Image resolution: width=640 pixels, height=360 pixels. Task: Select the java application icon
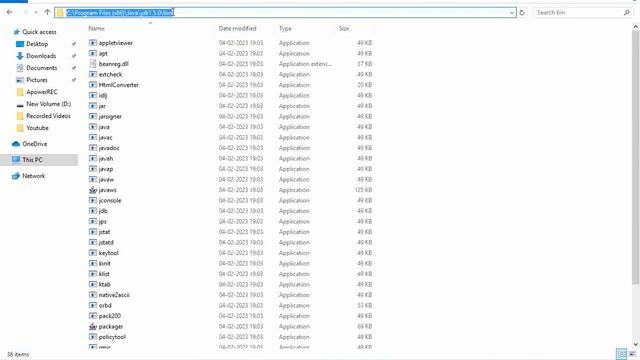pyautogui.click(x=93, y=127)
